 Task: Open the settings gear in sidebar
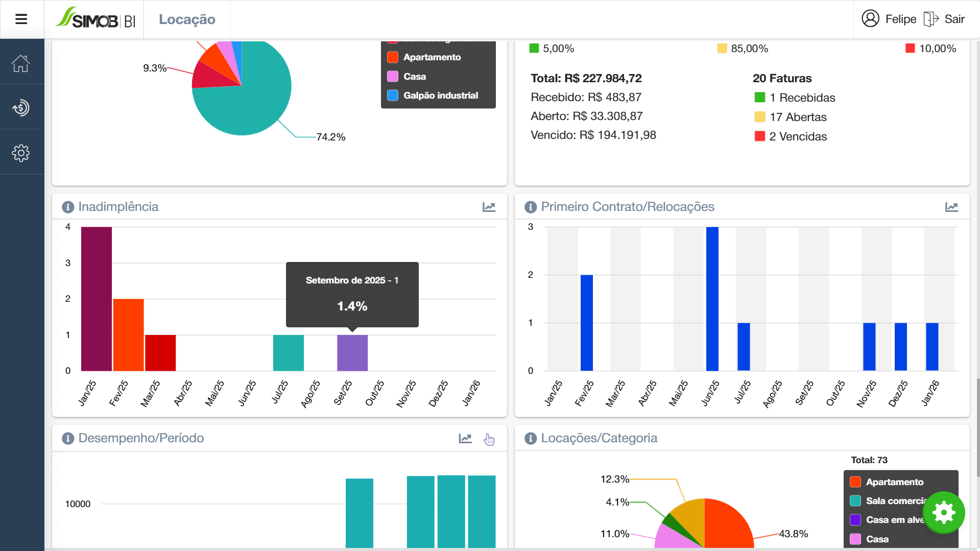(x=21, y=153)
